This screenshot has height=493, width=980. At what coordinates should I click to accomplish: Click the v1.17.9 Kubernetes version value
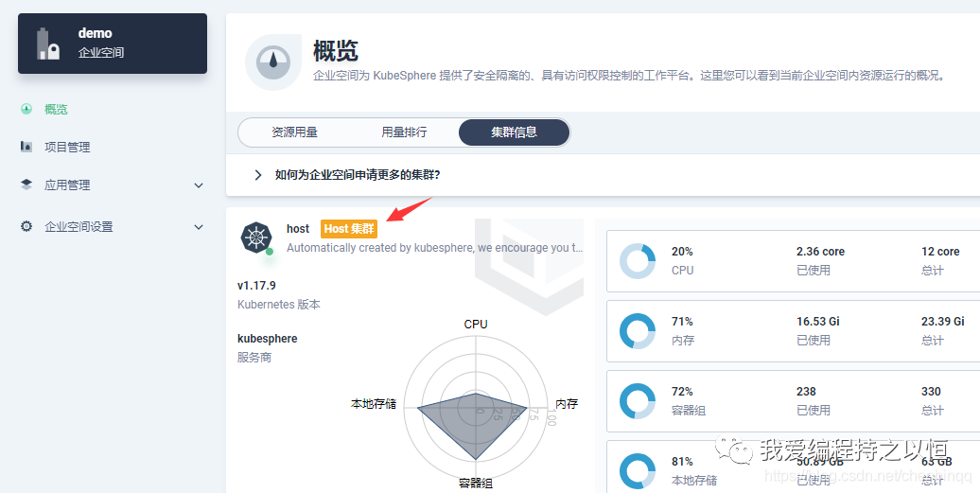pos(256,286)
